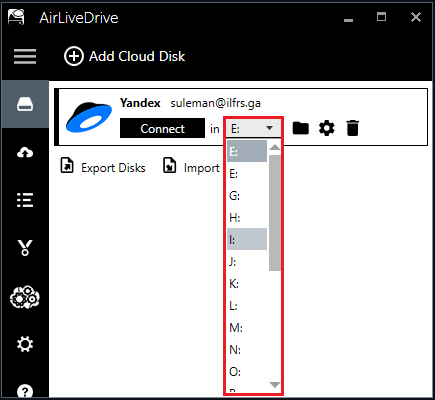Delete Yandex disk with trash icon
This screenshot has height=400, width=435.
coord(352,128)
